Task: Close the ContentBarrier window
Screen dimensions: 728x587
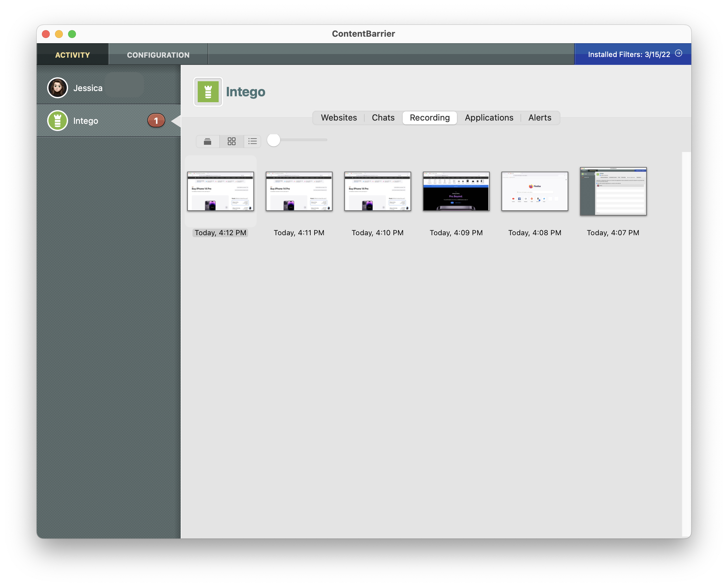Action: [x=46, y=34]
